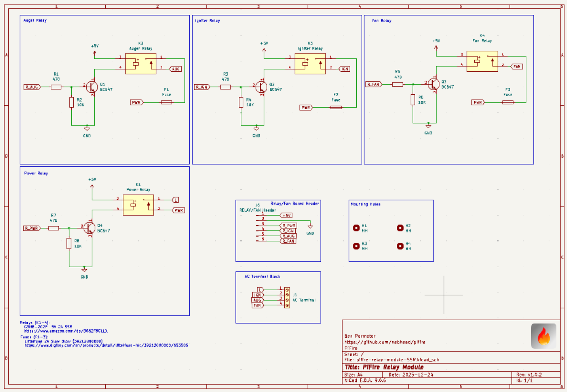Click transistor Q1 BC547 symbol
Screen dimensions: 567x392
click(x=92, y=87)
